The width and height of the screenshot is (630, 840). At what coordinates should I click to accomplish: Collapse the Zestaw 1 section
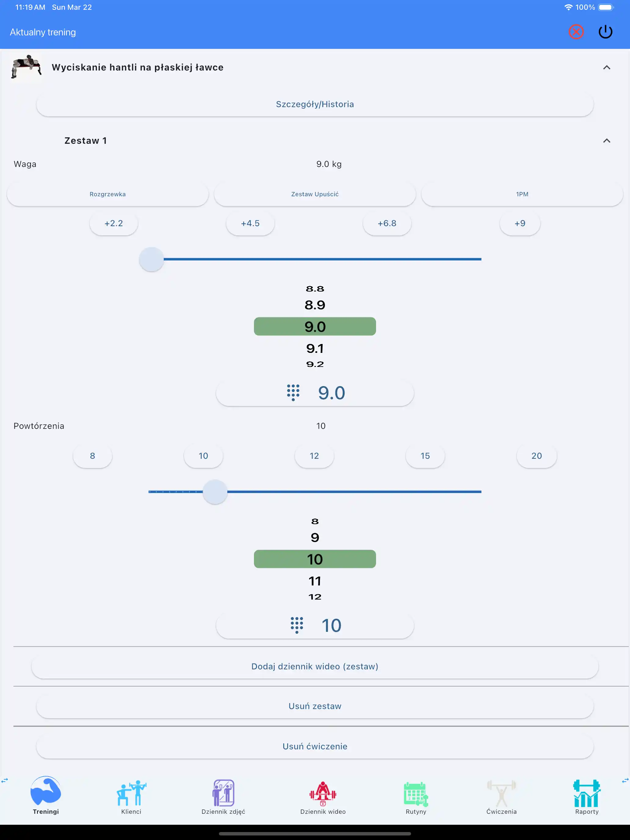pos(606,141)
